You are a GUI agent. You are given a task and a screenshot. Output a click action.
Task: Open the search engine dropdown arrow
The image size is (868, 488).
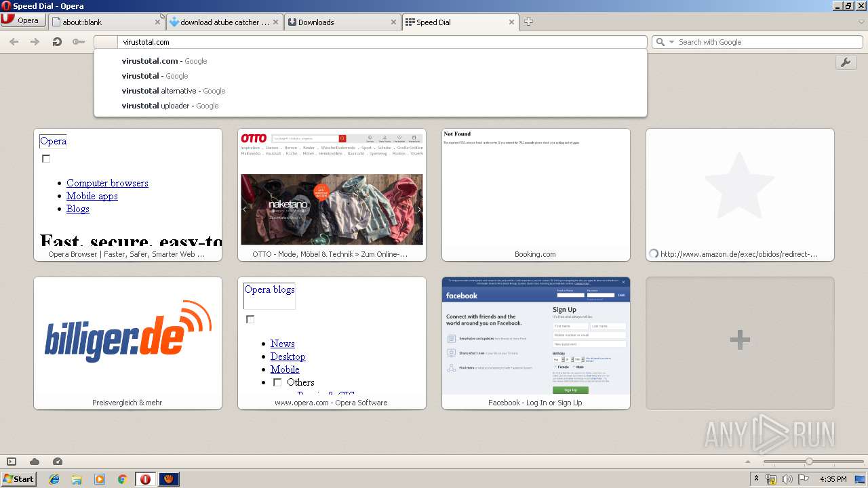[x=672, y=42]
